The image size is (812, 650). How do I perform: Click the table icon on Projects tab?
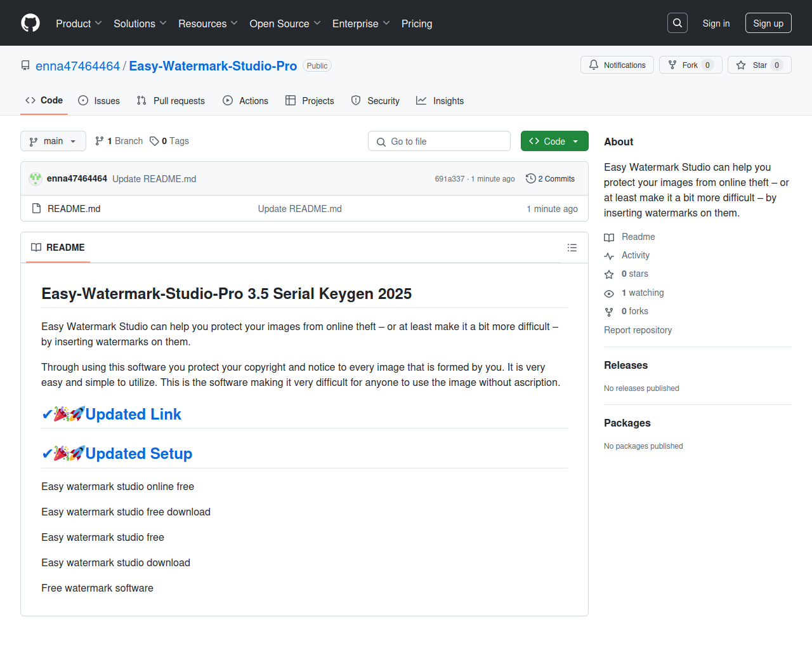point(291,100)
